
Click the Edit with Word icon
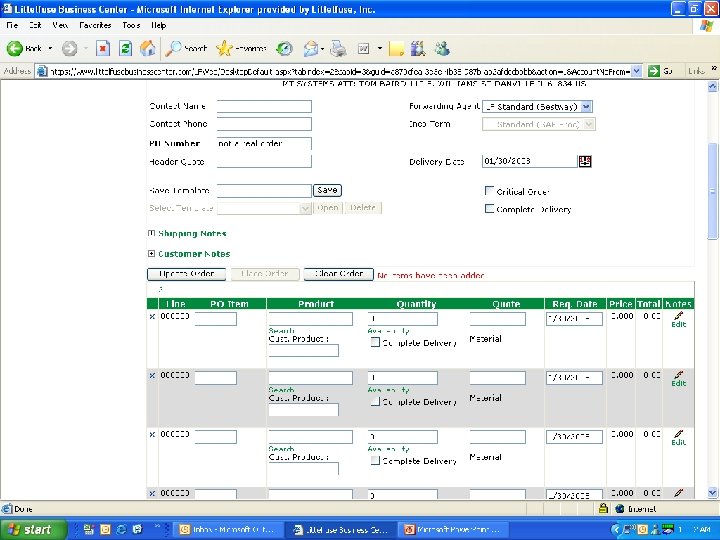pos(364,48)
